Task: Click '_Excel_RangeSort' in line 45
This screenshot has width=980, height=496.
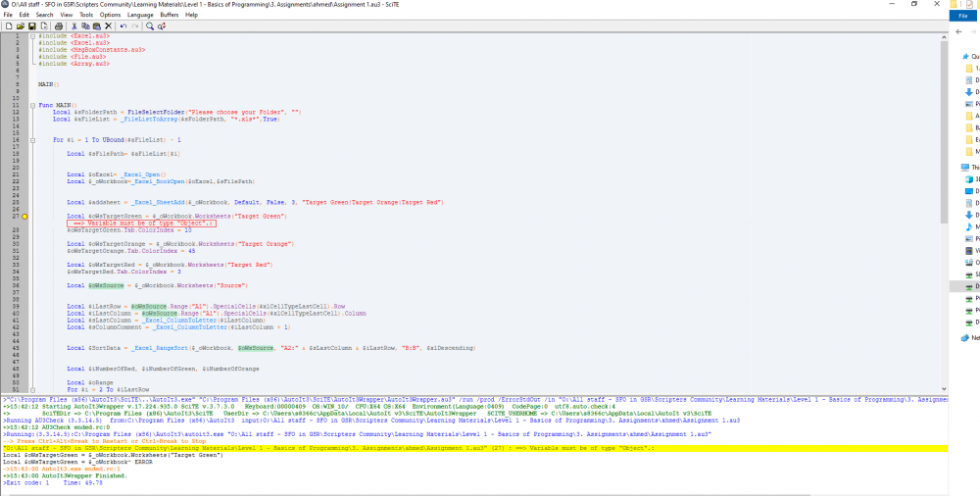Action: [160, 347]
